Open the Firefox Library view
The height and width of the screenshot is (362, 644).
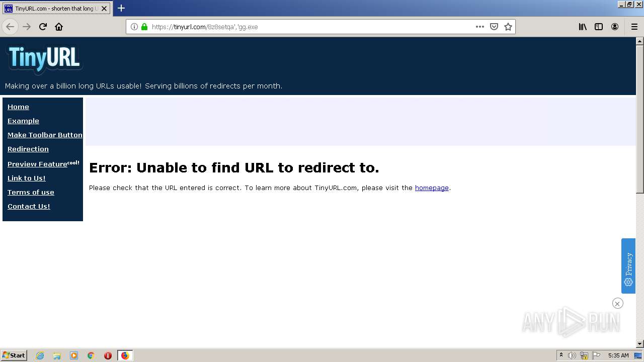[583, 27]
